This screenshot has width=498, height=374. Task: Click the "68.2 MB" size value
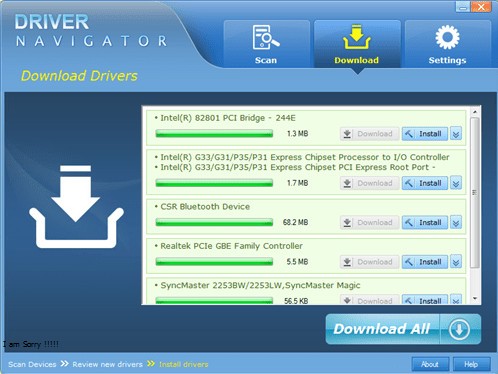[295, 222]
